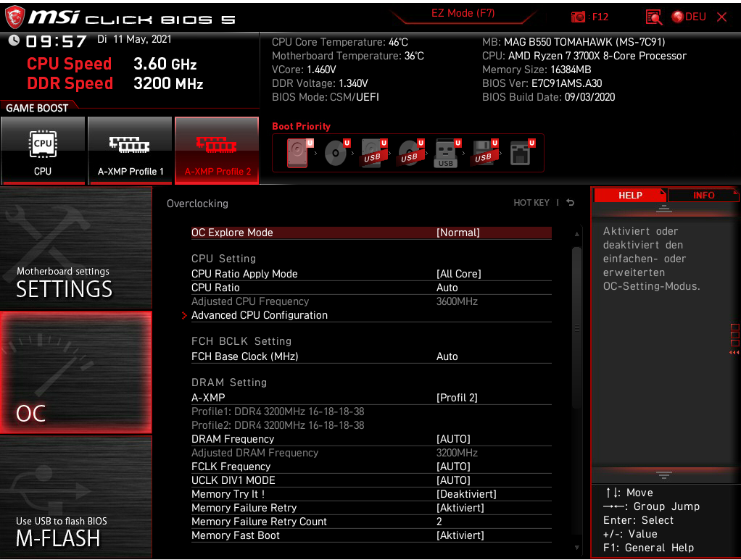Enable the CPU Game Boost button
The width and height of the screenshot is (741, 560).
[43, 151]
